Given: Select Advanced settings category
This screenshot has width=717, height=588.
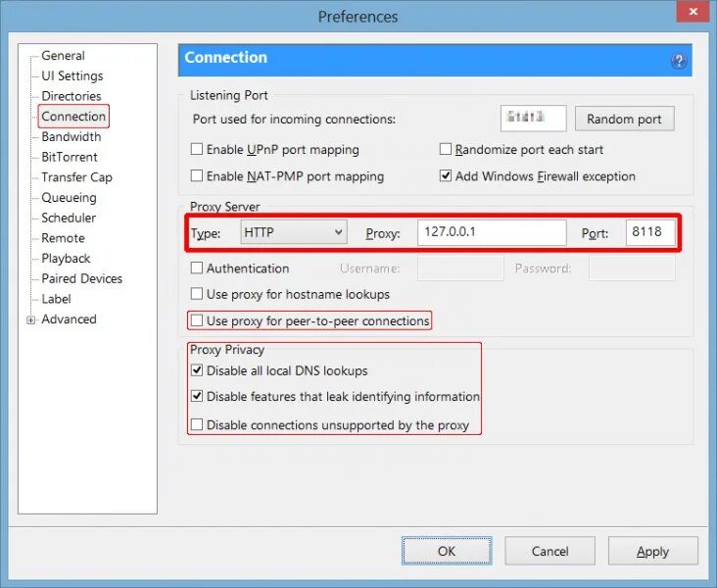Looking at the screenshot, I should [x=69, y=318].
